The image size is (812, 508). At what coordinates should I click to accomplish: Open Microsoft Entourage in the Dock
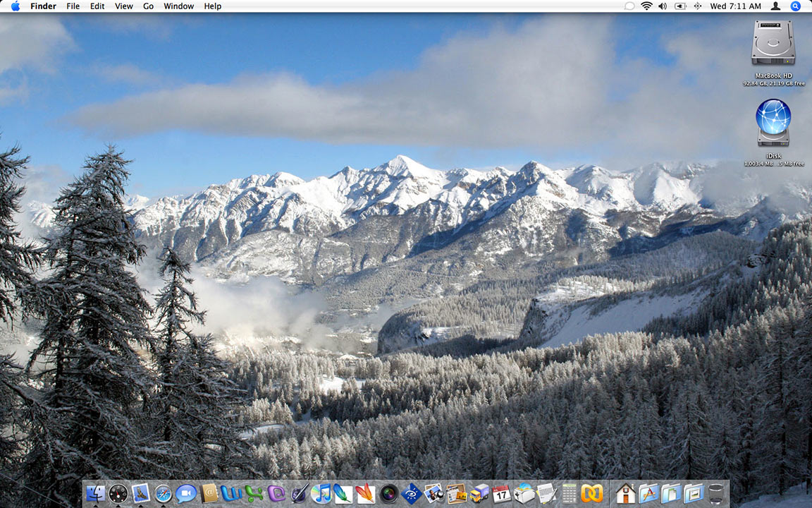(276, 493)
